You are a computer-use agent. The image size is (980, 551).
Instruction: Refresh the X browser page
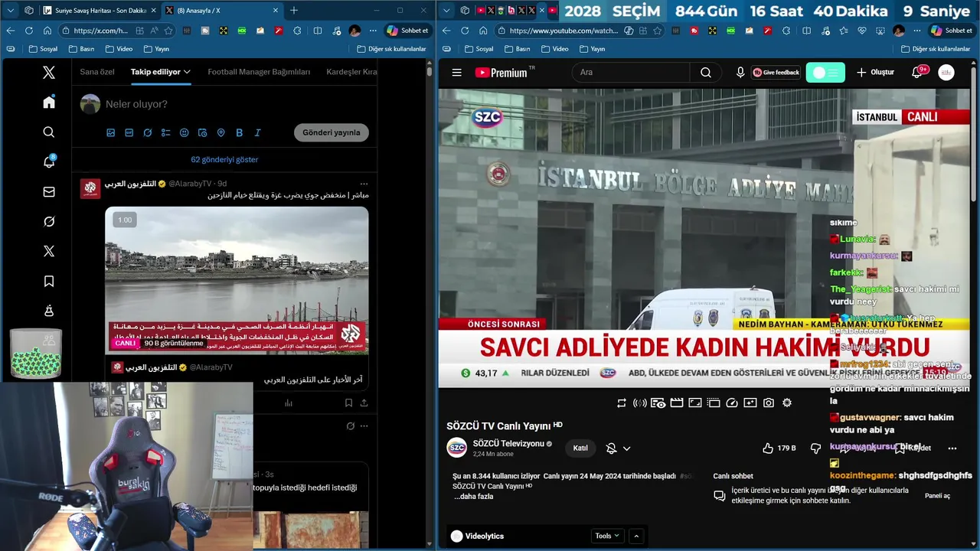pyautogui.click(x=28, y=31)
